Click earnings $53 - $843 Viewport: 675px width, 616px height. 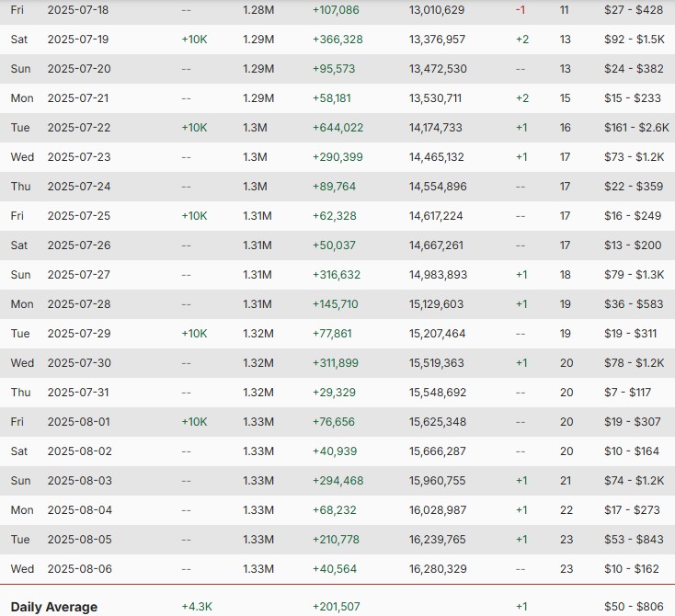[x=634, y=540]
